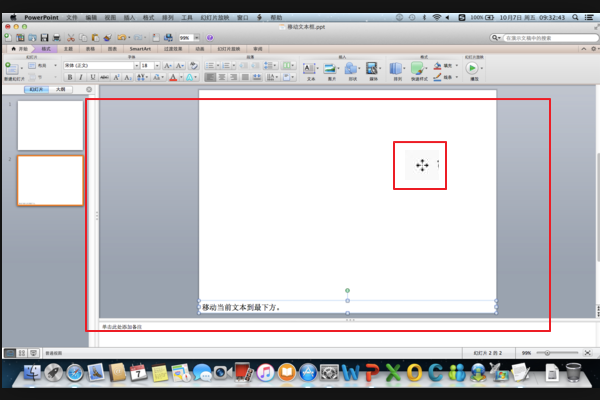This screenshot has height=400, width=600.
Task: Justify text alignment
Action: point(245,77)
